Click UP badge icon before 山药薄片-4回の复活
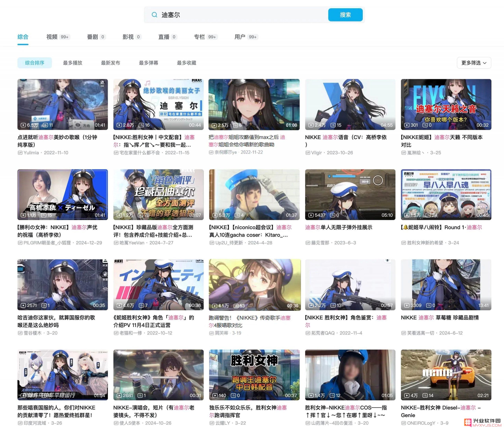 [308, 423]
